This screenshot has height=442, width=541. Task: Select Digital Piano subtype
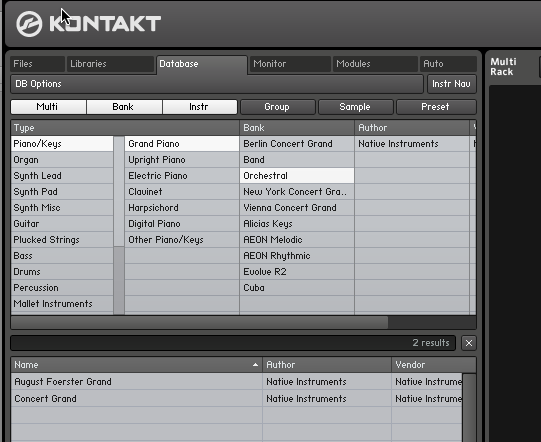pos(182,224)
